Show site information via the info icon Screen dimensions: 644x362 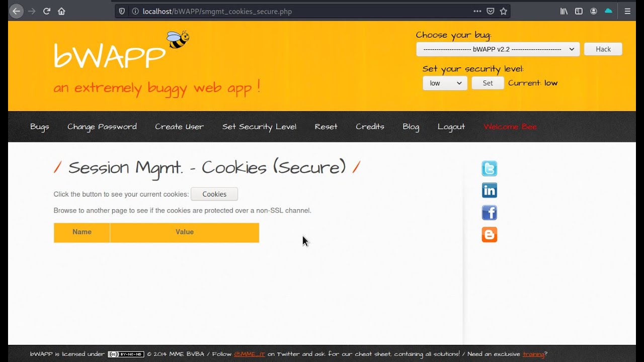click(135, 11)
